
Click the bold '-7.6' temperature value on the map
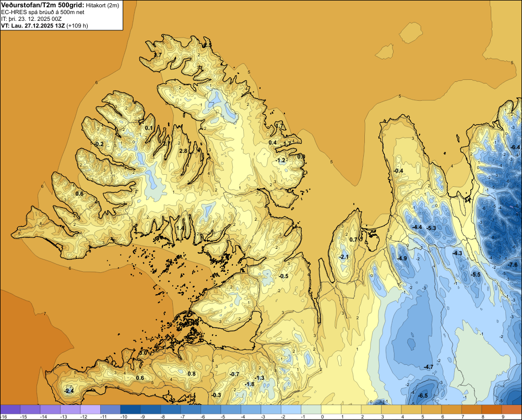point(513,265)
